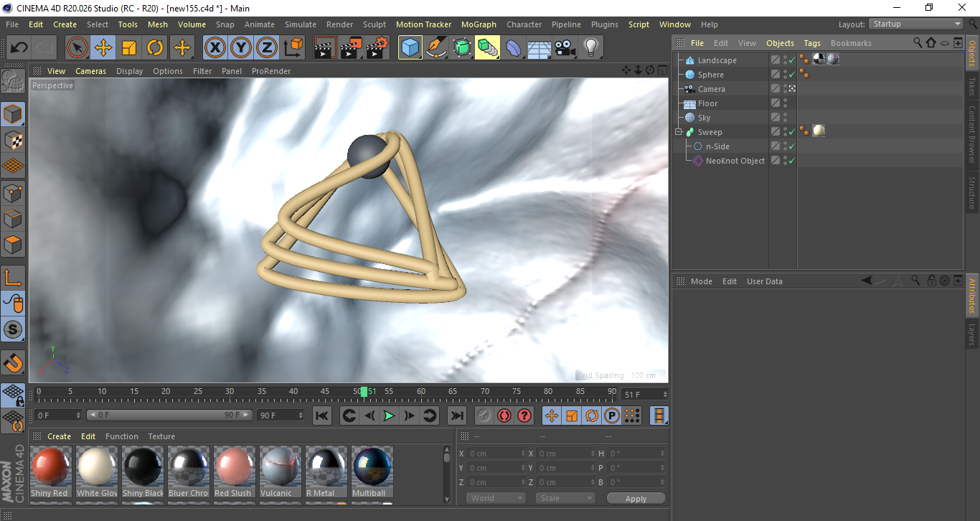
Task: Select the Live Selection tool
Action: tap(77, 48)
